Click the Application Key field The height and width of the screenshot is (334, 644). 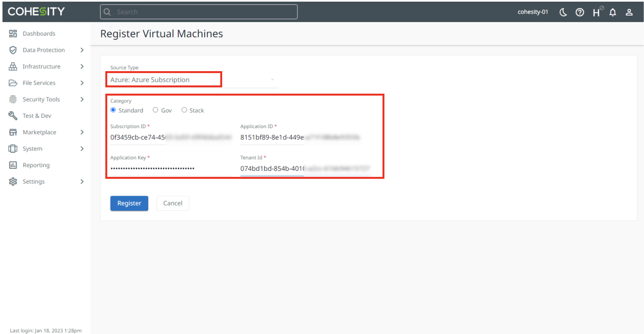[170, 168]
